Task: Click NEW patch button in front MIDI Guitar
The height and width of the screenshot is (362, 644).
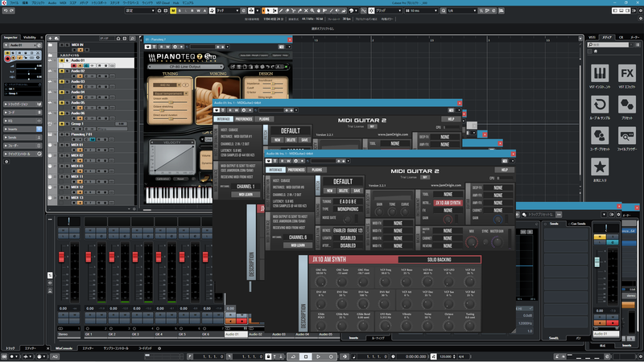Action: 329,191
